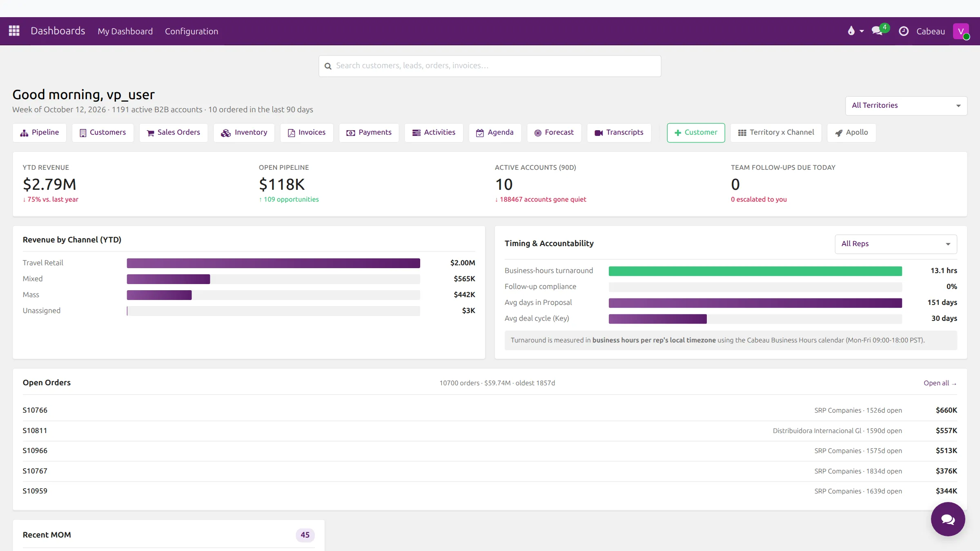Click the Recent MOM count badge 45
This screenshot has height=551, width=980.
pos(305,535)
